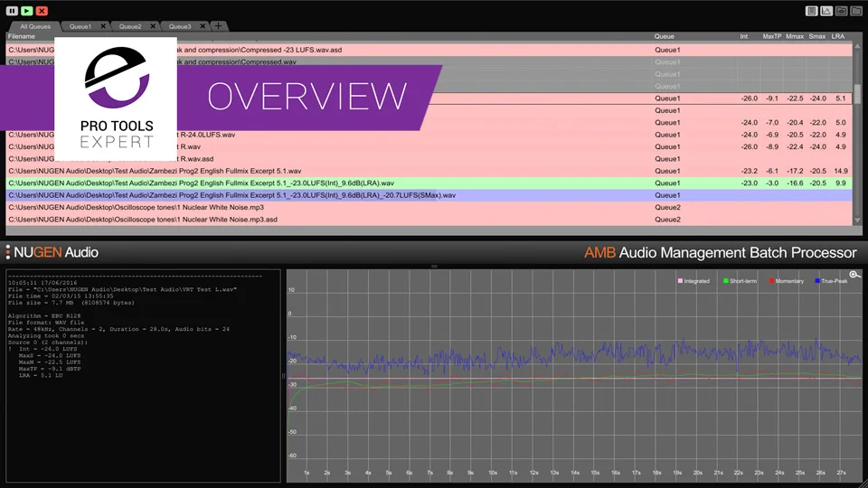This screenshot has height=488, width=868.
Task: Close the Queue3 tab
Action: (x=203, y=26)
